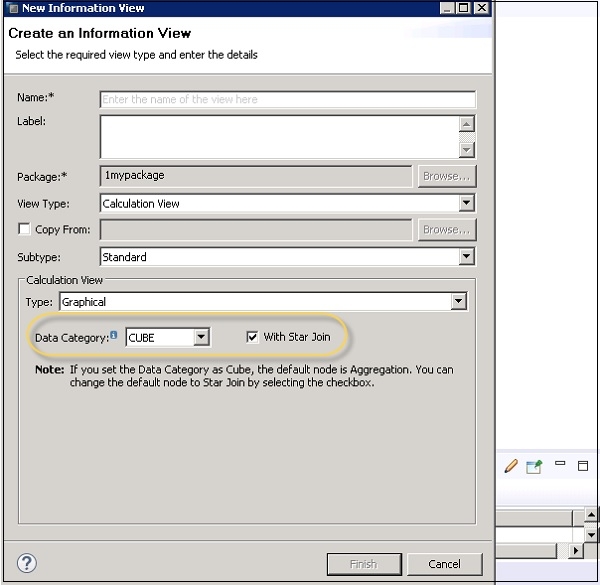Open the Data Category CUBE dropdown
600x585 pixels.
click(201, 337)
